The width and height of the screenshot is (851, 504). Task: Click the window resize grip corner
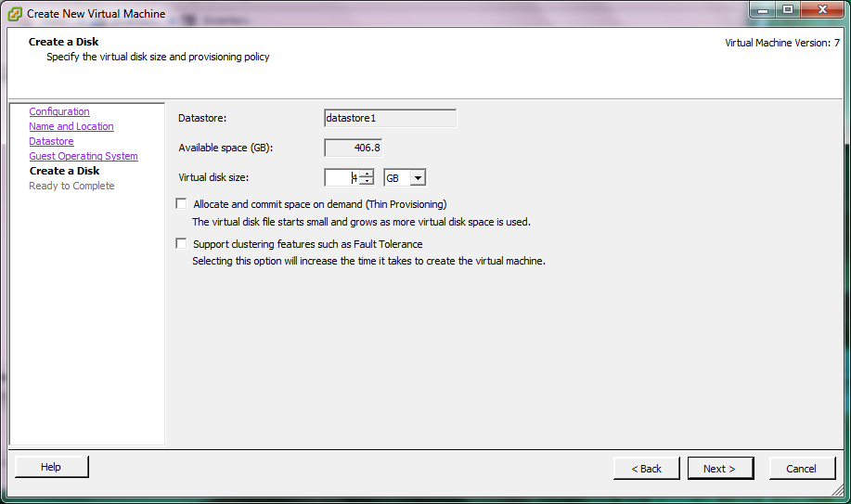[x=838, y=490]
